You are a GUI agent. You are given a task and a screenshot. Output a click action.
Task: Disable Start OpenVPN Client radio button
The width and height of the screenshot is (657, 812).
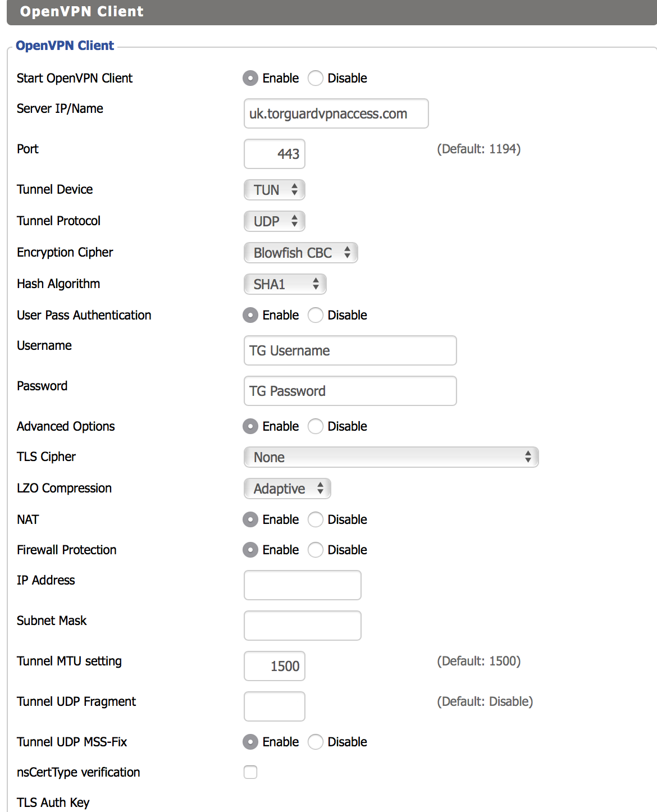316,78
